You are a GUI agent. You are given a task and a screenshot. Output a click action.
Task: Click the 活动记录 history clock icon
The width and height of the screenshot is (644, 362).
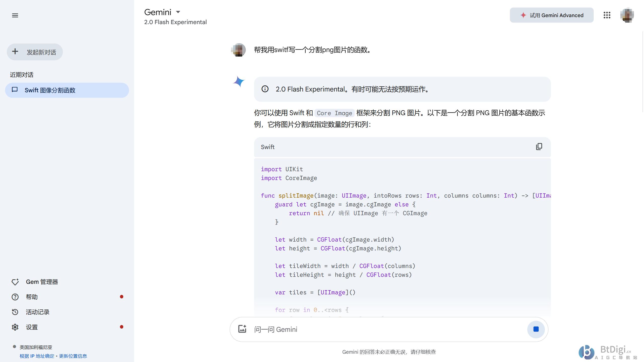tap(15, 312)
